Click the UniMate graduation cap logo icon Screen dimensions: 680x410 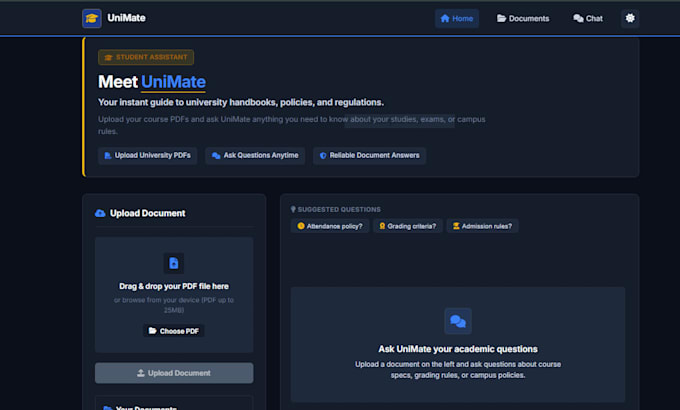point(92,18)
